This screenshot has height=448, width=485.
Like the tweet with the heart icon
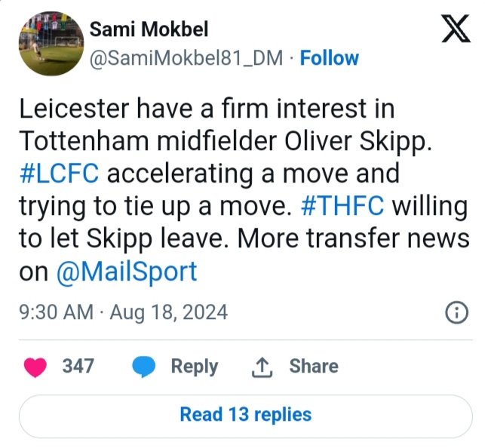pyautogui.click(x=35, y=367)
